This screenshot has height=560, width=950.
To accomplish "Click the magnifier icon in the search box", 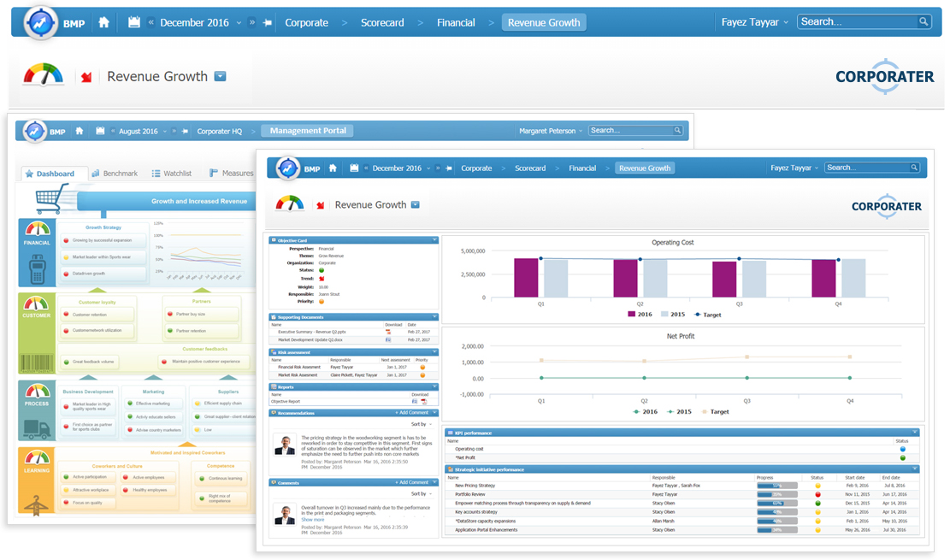I will coord(925,21).
